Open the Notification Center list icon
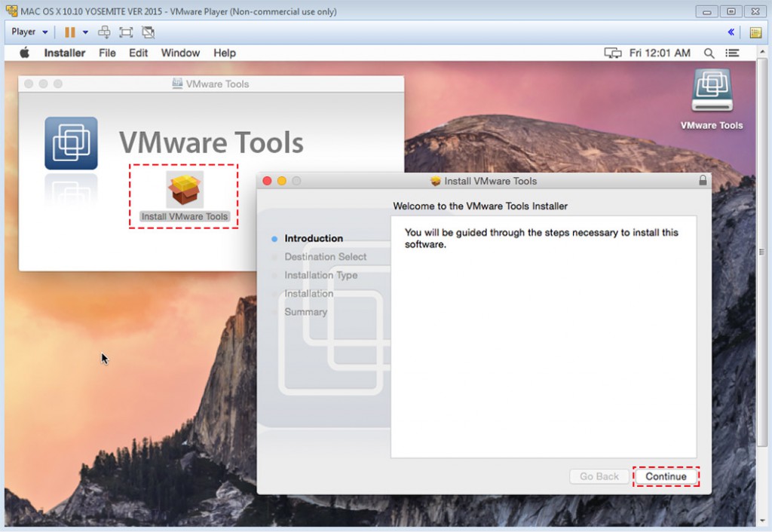 tap(732, 54)
